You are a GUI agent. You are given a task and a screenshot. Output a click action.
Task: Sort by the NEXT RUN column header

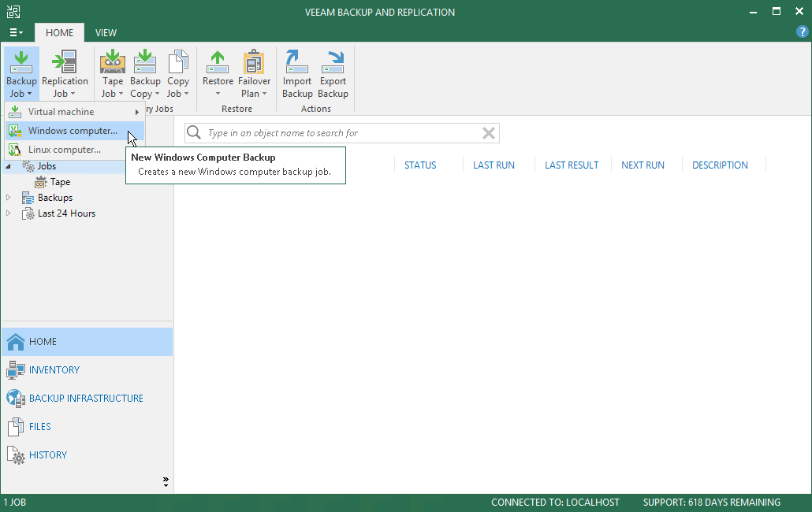(643, 165)
